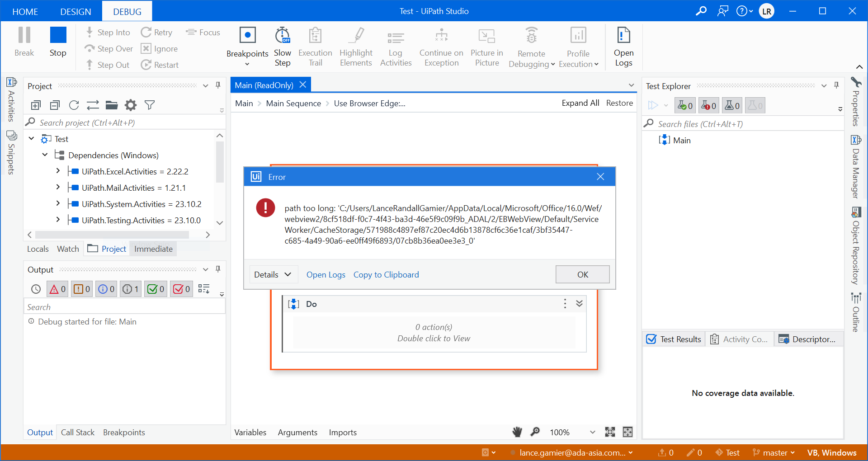Viewport: 868px width, 461px height.
Task: Switch to Immediate tab
Action: pos(153,249)
